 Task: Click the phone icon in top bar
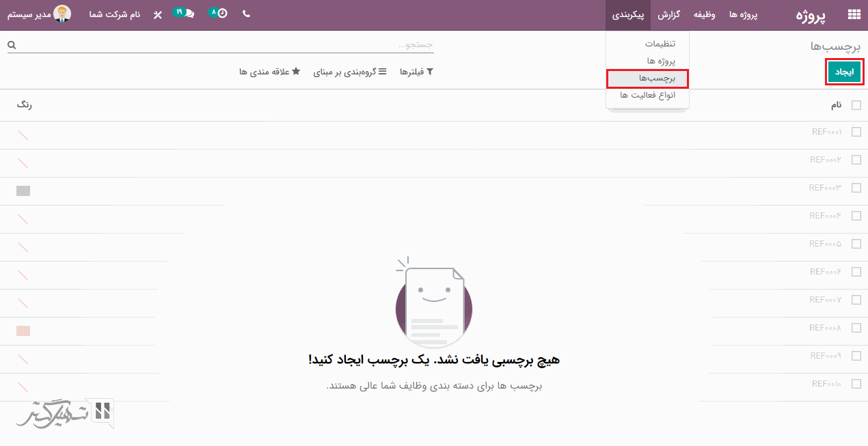[x=246, y=14]
